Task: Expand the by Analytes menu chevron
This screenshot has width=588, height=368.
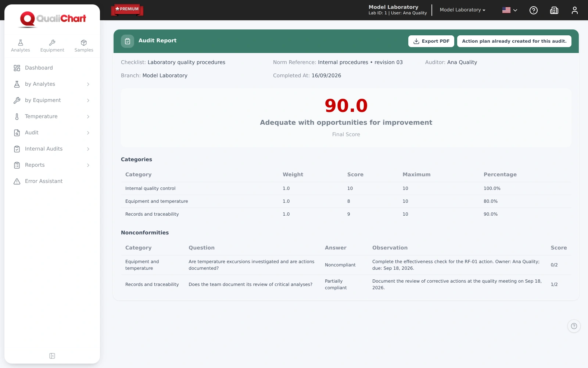Action: point(88,84)
